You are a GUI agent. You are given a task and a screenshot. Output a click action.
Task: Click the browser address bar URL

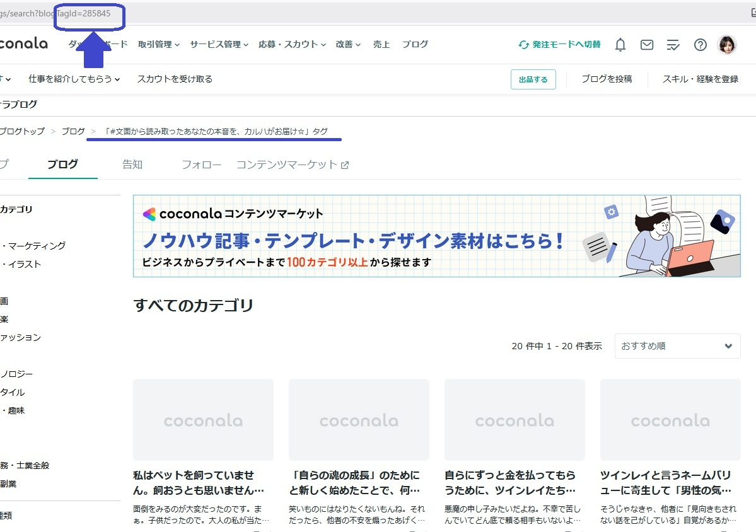click(55, 13)
